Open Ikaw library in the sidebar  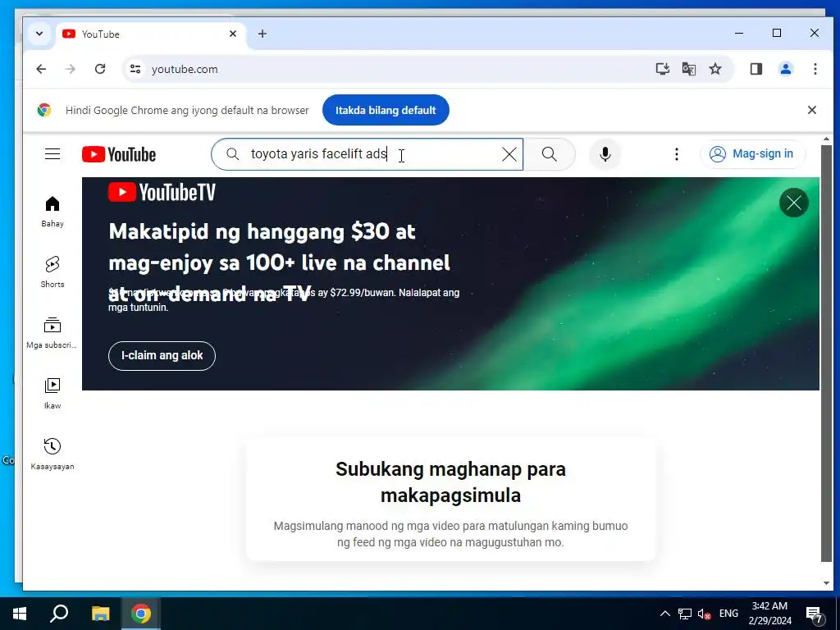pyautogui.click(x=52, y=394)
